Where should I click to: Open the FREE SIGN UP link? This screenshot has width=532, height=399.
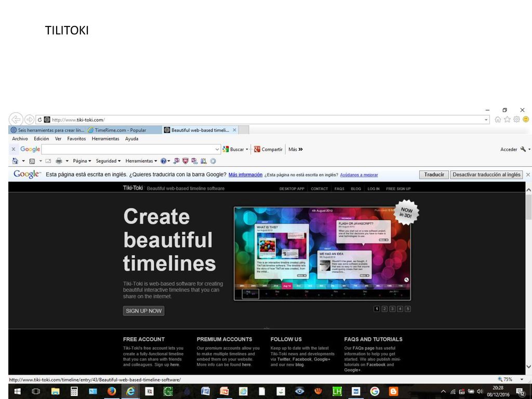coord(398,189)
